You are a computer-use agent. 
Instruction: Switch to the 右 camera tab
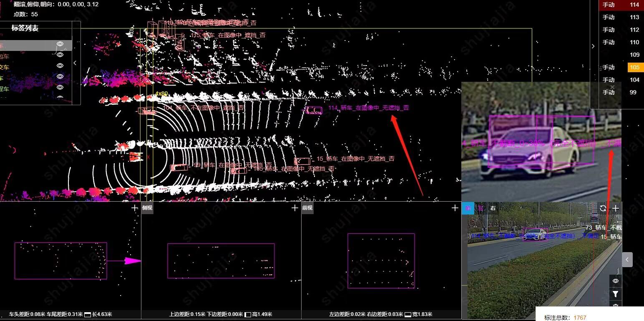click(493, 208)
